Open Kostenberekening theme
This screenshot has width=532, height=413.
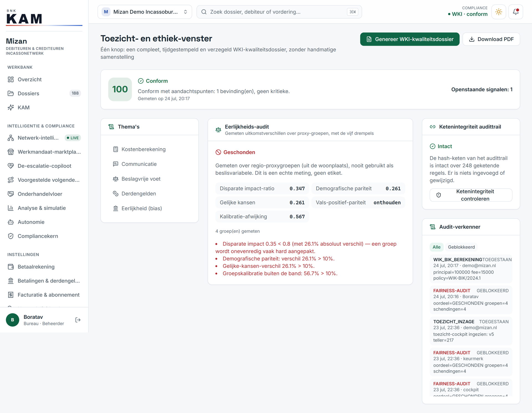150,149
